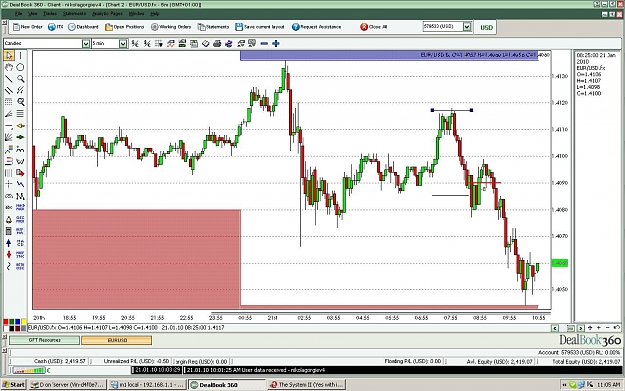The height and width of the screenshot is (391, 625).
Task: Click the diamond eraser chart toolbar icon
Action: click(205, 43)
